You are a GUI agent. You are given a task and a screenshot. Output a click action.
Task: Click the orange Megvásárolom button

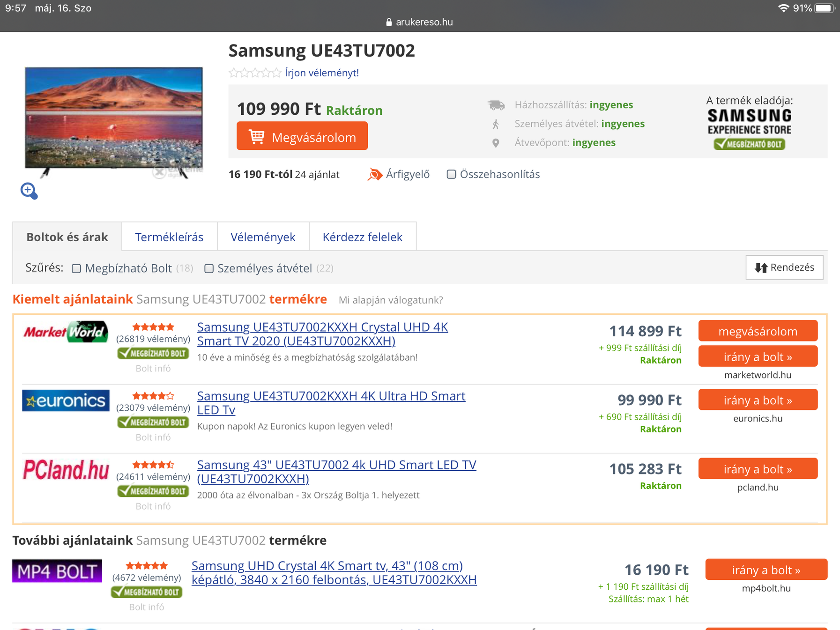point(302,136)
